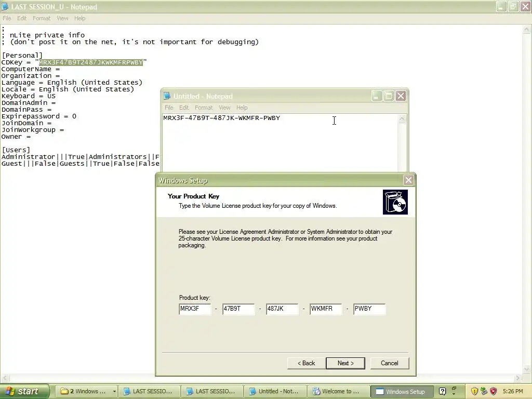The height and width of the screenshot is (399, 532).
Task: Click the '; nLite private info' comment line
Action: click(x=43, y=35)
